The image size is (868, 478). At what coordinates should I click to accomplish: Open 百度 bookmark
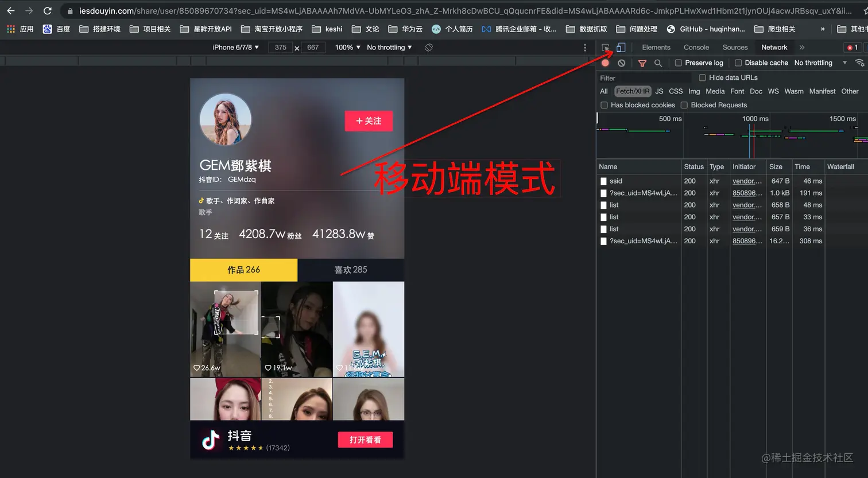[x=56, y=29]
